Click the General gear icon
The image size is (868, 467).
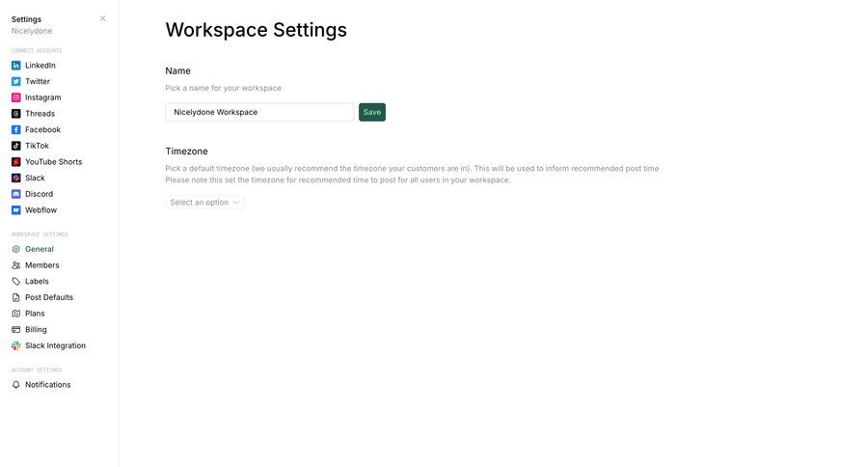click(16, 249)
